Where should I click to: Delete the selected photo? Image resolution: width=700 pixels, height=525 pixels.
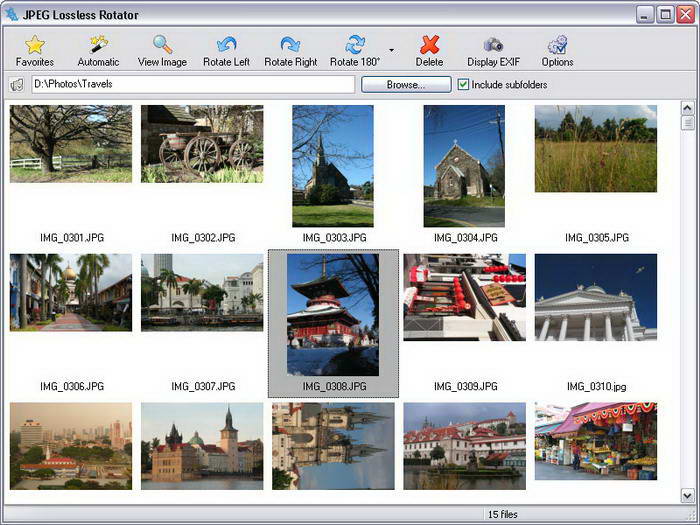point(429,45)
